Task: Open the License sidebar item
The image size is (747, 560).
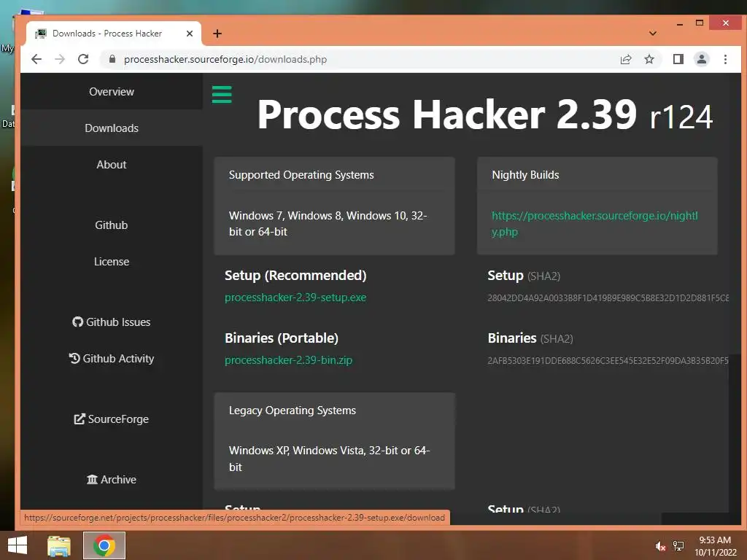Action: pos(112,262)
